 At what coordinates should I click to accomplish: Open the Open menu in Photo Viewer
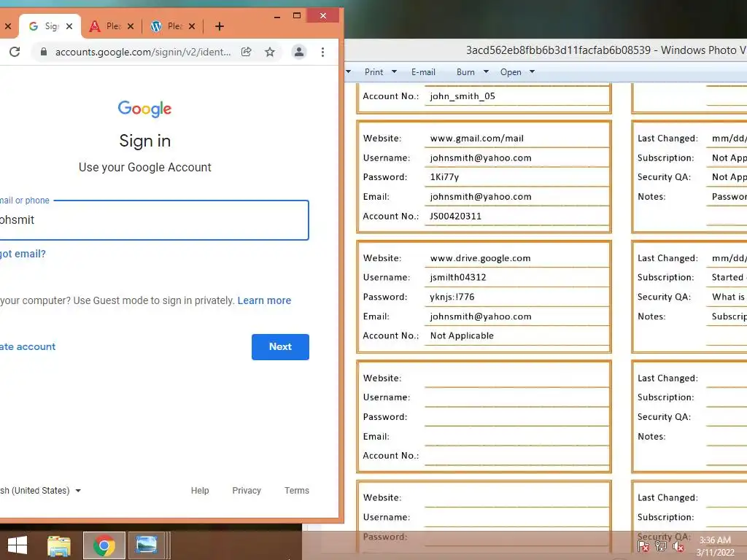coord(511,72)
